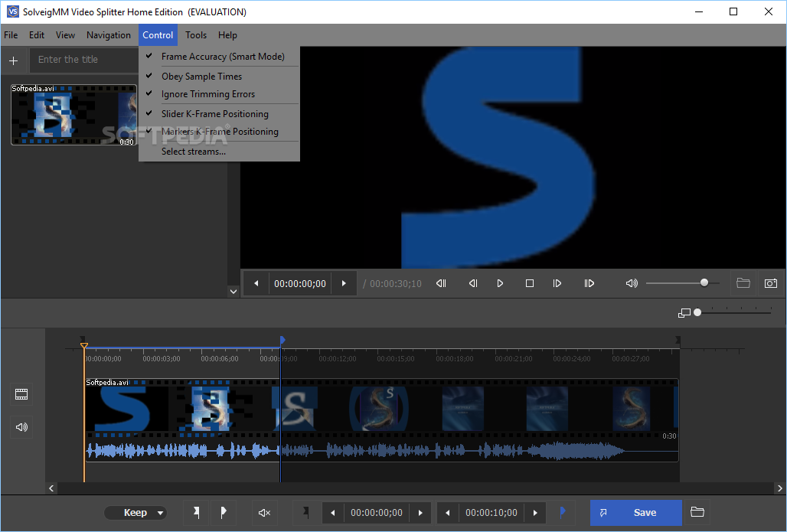787x532 pixels.
Task: Mute the player volume speaker icon
Action: point(632,283)
